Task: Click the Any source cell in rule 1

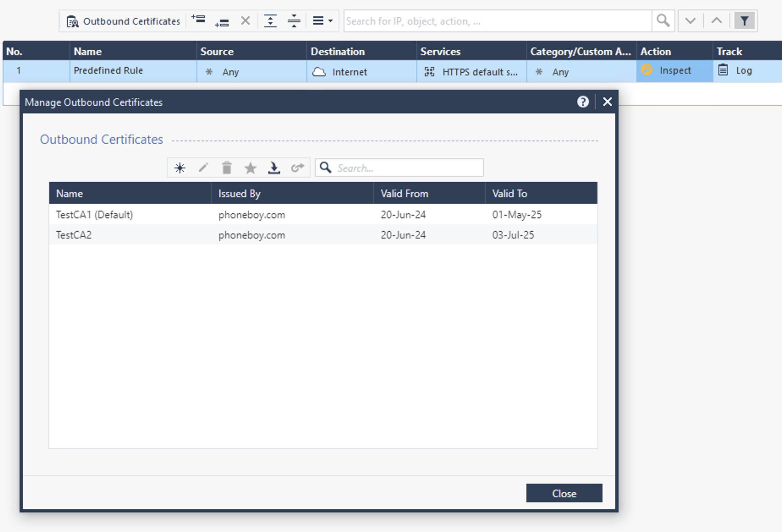Action: (252, 71)
